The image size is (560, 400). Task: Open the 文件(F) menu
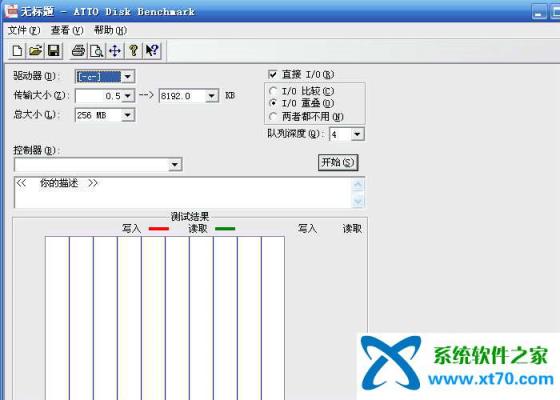[24, 30]
